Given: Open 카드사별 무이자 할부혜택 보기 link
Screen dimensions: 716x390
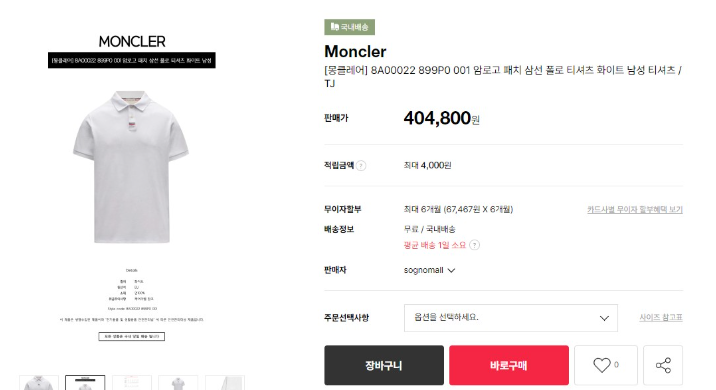Looking at the screenshot, I should pyautogui.click(x=635, y=210).
